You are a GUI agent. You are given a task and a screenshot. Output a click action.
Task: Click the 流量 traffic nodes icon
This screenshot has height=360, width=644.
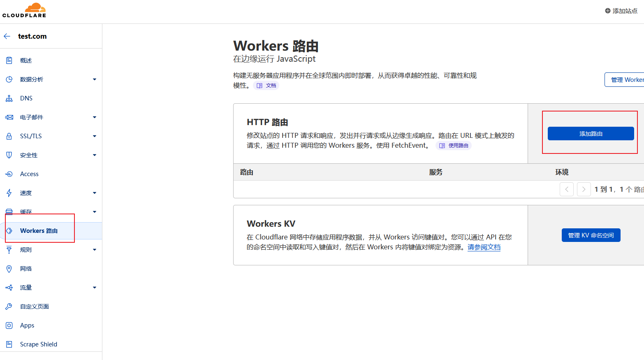9,288
